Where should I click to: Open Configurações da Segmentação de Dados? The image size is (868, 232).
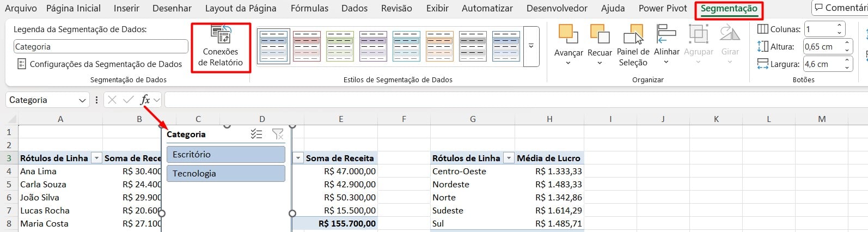(x=100, y=64)
